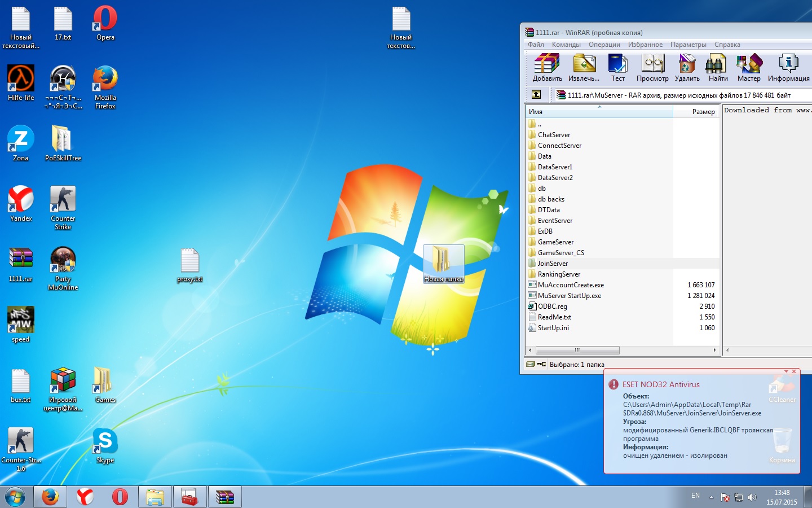
Task: Select the 1111.rar archive on desktop
Action: click(x=21, y=264)
